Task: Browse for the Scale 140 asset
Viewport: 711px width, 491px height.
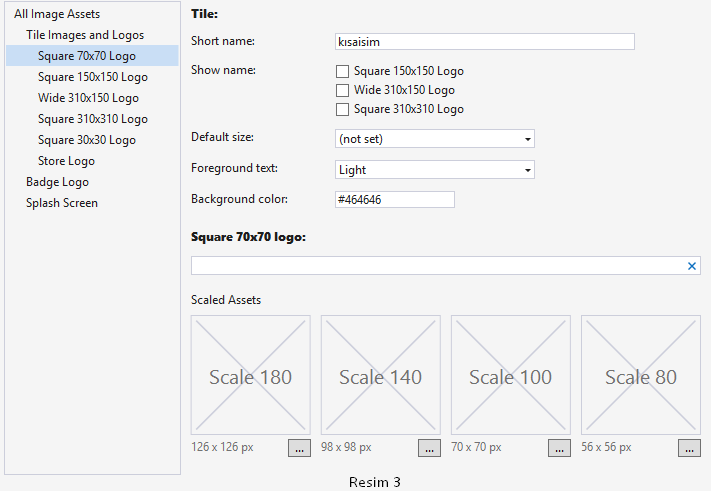Action: [x=429, y=448]
